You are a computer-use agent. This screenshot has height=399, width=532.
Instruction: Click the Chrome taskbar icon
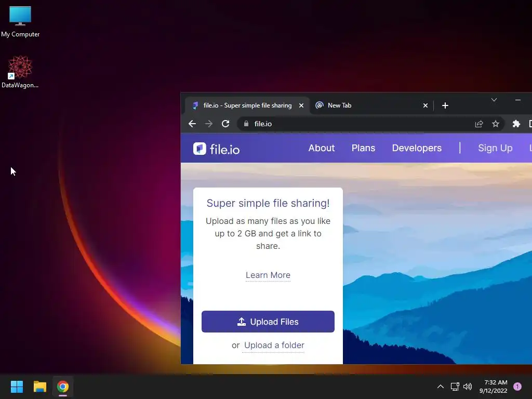(x=63, y=387)
